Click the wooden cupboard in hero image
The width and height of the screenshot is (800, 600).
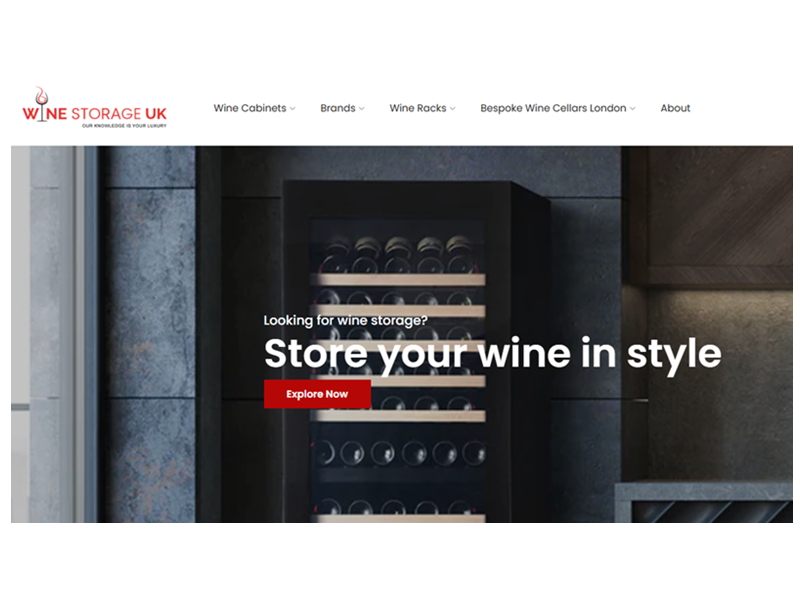711,216
